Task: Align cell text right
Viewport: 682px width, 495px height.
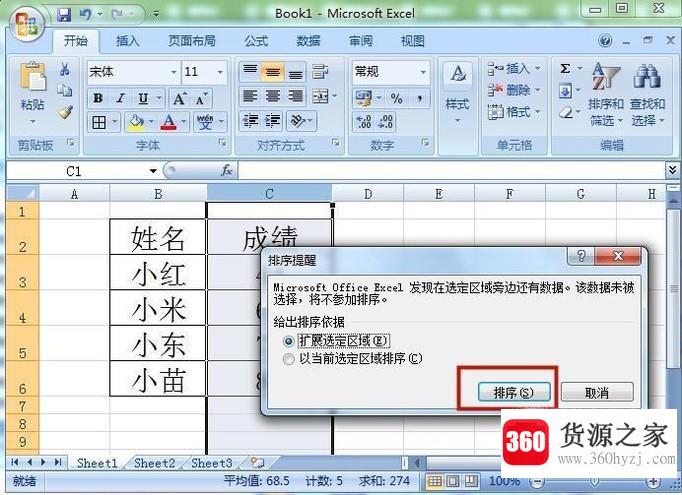Action: 295,96
